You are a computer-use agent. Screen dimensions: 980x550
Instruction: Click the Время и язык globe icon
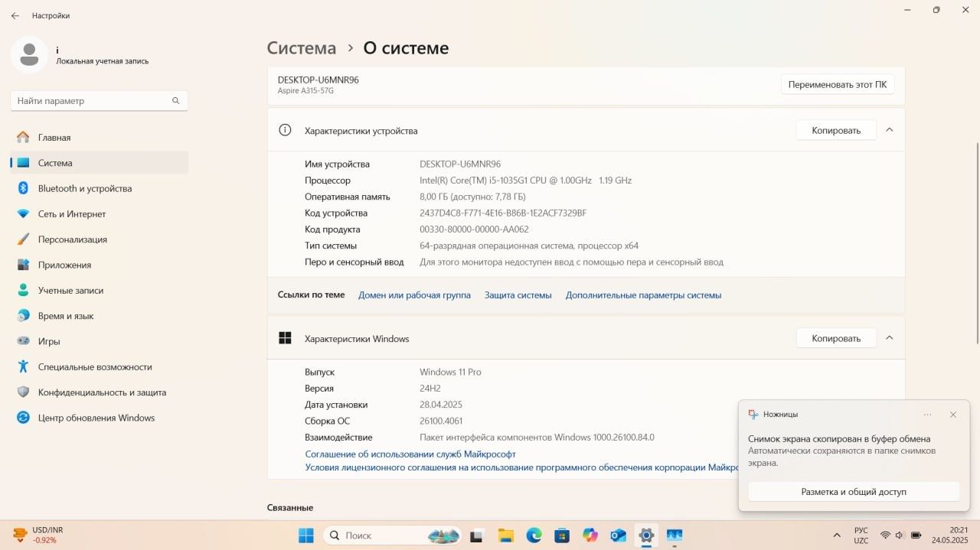[23, 316]
